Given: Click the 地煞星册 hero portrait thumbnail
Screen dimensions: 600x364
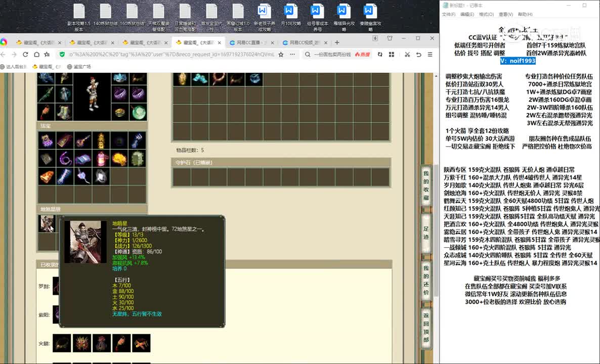Looking at the screenshot, I should pyautogui.click(x=47, y=223).
